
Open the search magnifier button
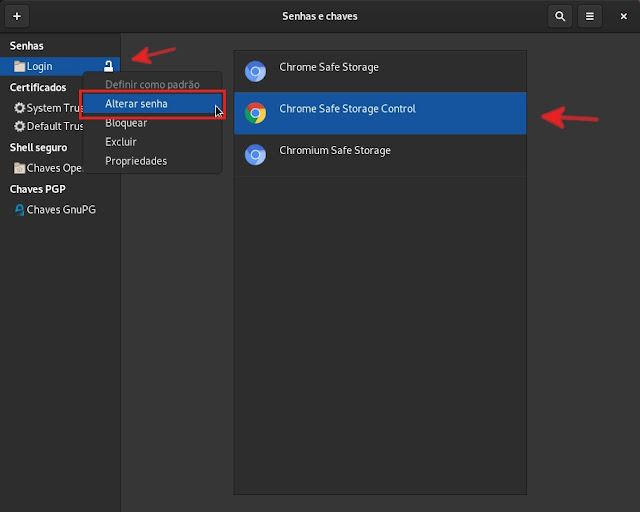click(560, 16)
